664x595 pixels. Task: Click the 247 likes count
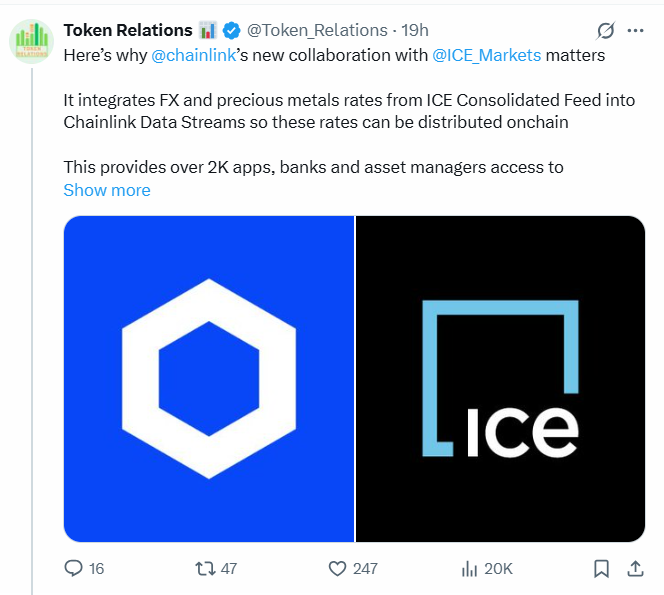point(365,568)
